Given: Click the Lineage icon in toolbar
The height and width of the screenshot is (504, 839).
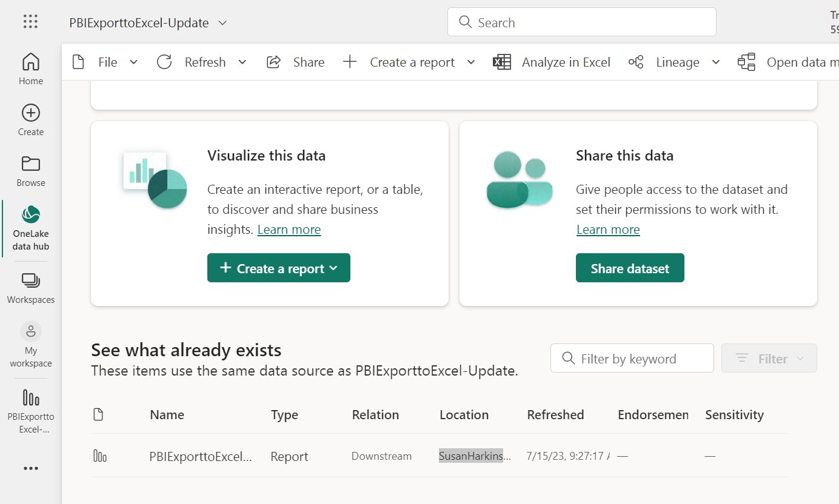Looking at the screenshot, I should [635, 62].
